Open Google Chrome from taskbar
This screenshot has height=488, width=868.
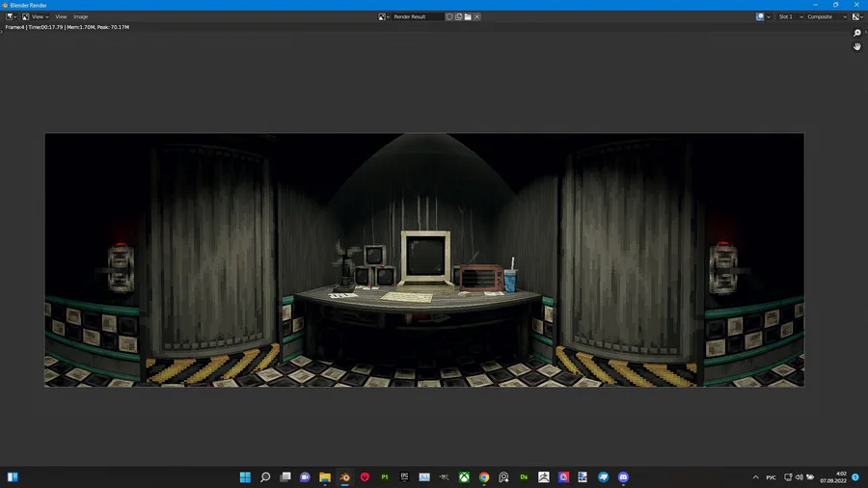pos(484,477)
